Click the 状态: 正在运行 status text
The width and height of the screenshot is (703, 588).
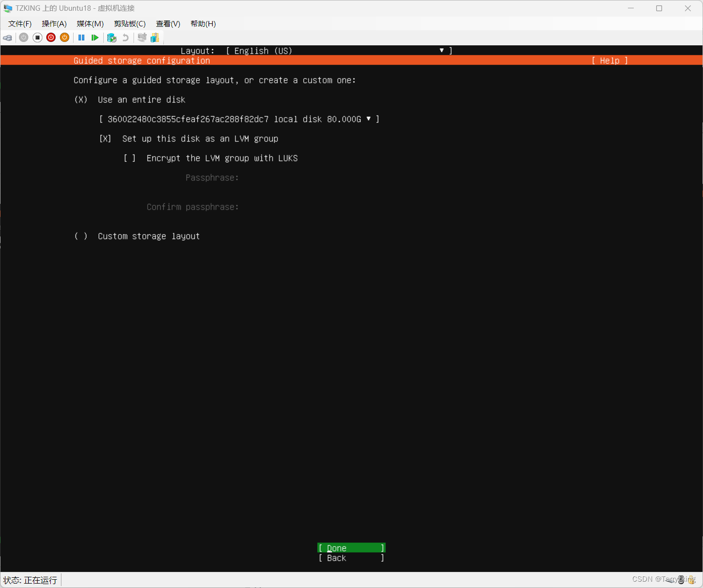(x=30, y=580)
